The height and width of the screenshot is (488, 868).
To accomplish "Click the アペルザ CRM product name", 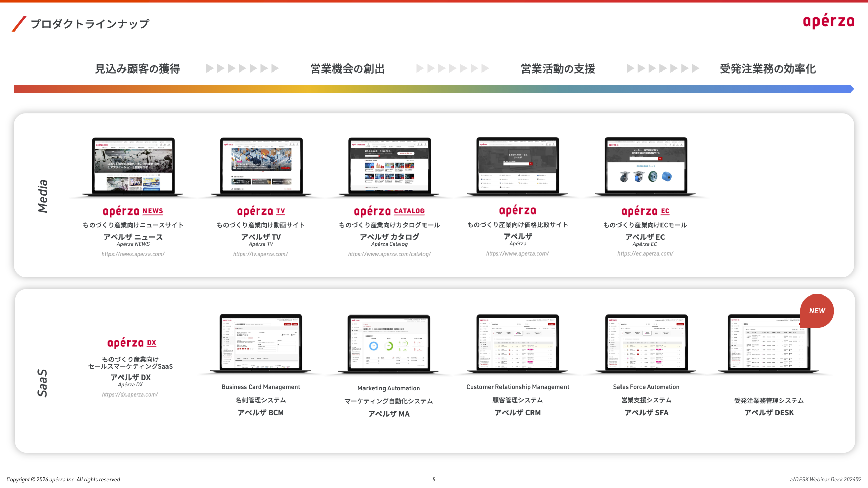I will 517,412.
